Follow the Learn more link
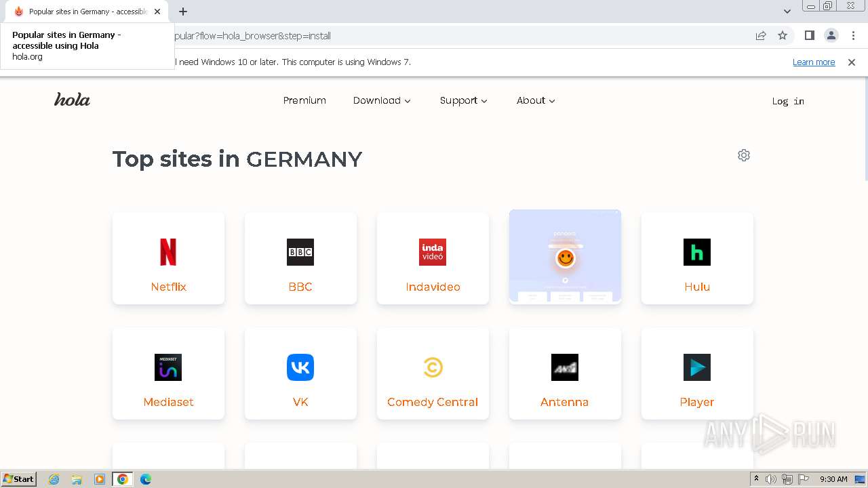 coord(814,62)
